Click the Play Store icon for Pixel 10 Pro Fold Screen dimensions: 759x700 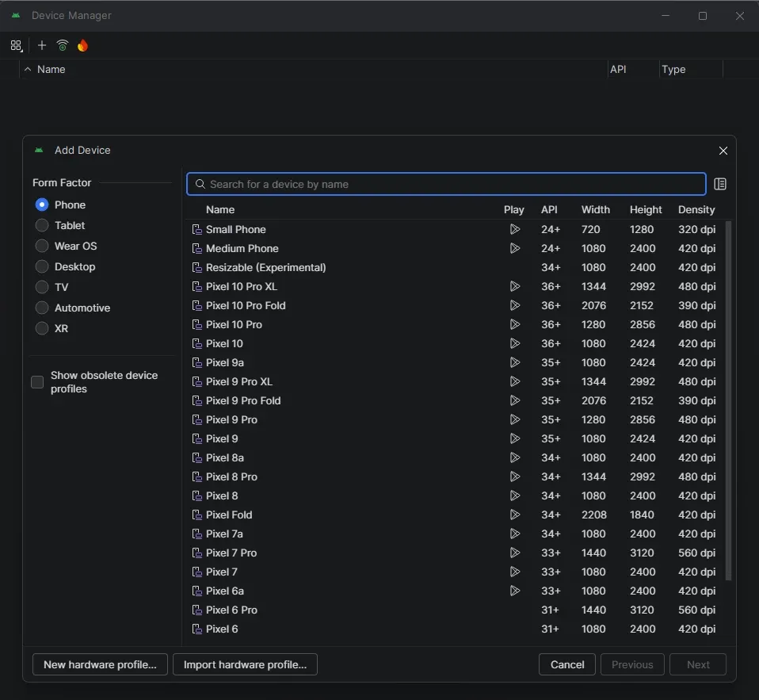pyautogui.click(x=515, y=306)
